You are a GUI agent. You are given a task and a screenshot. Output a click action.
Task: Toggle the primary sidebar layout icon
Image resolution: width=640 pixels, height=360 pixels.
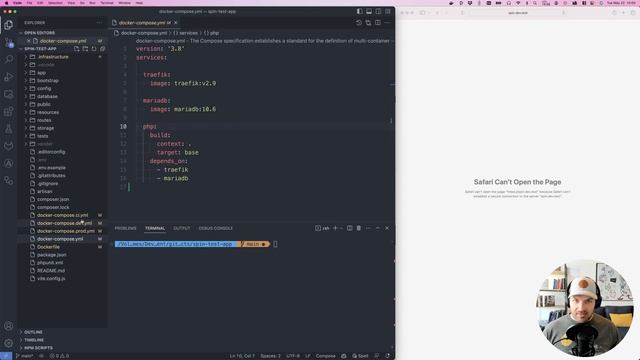359,11
